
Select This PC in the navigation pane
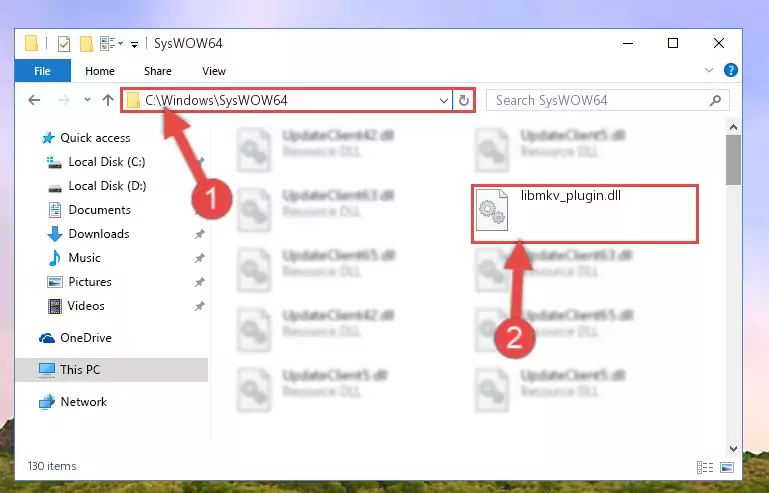(112, 370)
